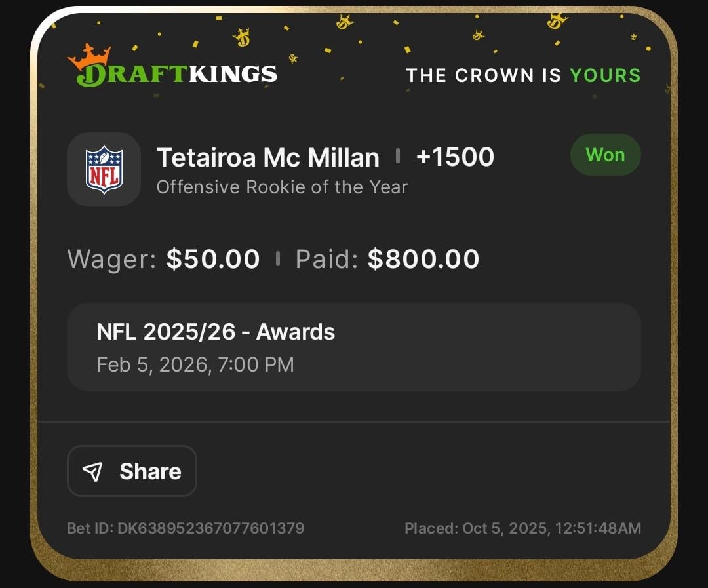Click the paper plane share icon

pos(94,471)
